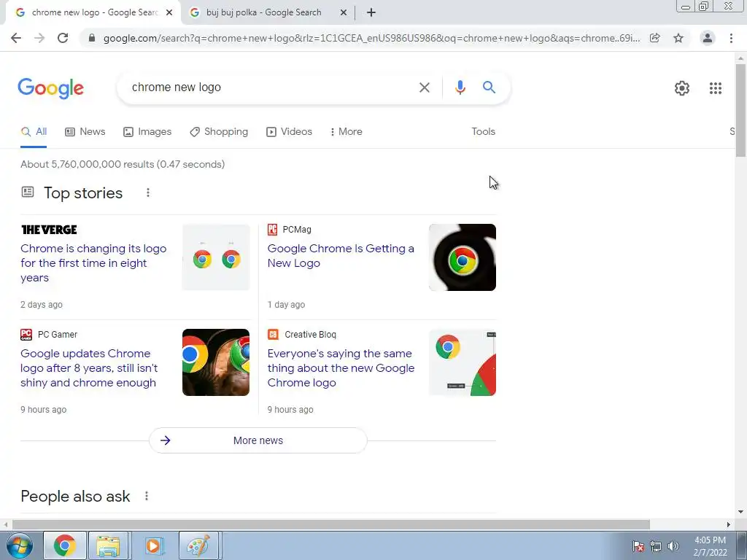747x560 pixels.
Task: Select the All results tab
Action: tap(34, 131)
